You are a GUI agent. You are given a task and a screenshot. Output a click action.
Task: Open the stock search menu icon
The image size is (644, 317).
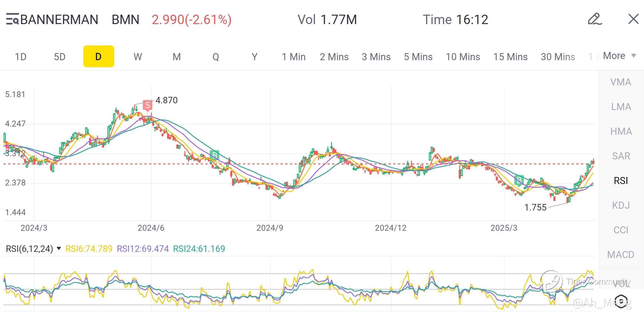point(12,19)
